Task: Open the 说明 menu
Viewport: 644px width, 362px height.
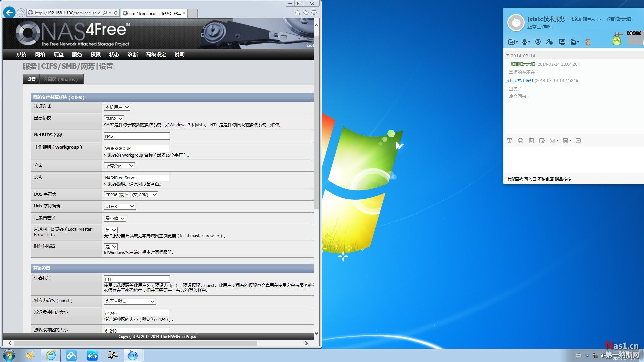Action: pyautogui.click(x=179, y=54)
